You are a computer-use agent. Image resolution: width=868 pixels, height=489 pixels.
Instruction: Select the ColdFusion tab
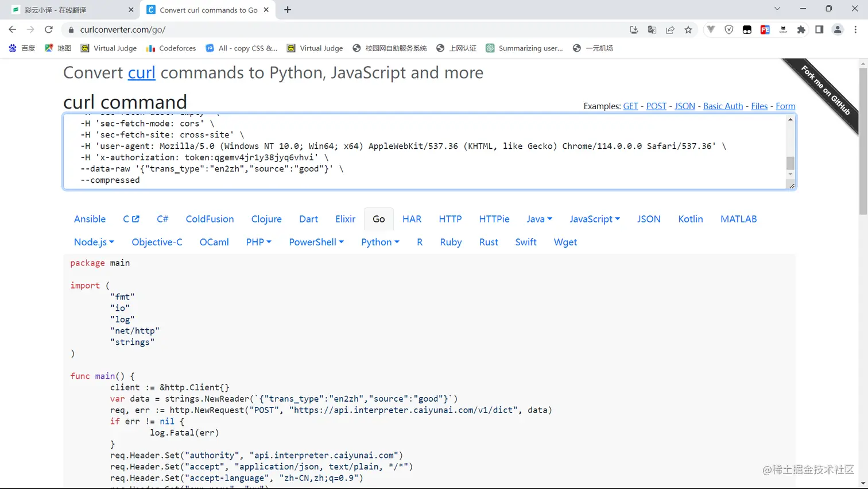tap(210, 219)
